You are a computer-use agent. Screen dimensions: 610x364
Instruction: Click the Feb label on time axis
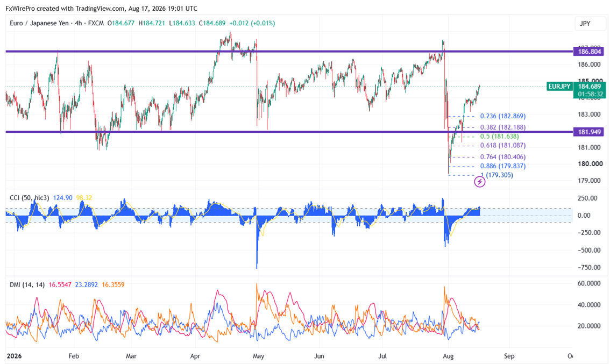pyautogui.click(x=74, y=356)
